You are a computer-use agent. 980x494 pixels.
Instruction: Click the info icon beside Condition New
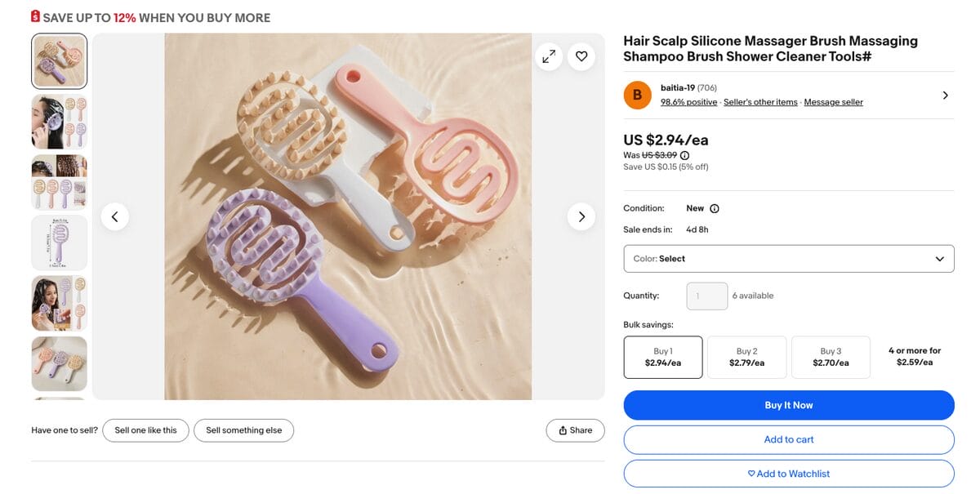pos(715,208)
